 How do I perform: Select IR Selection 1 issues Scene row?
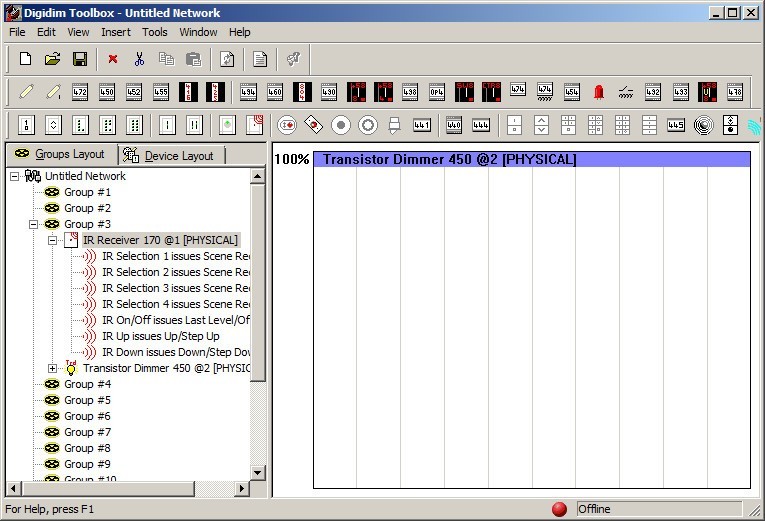(176, 256)
